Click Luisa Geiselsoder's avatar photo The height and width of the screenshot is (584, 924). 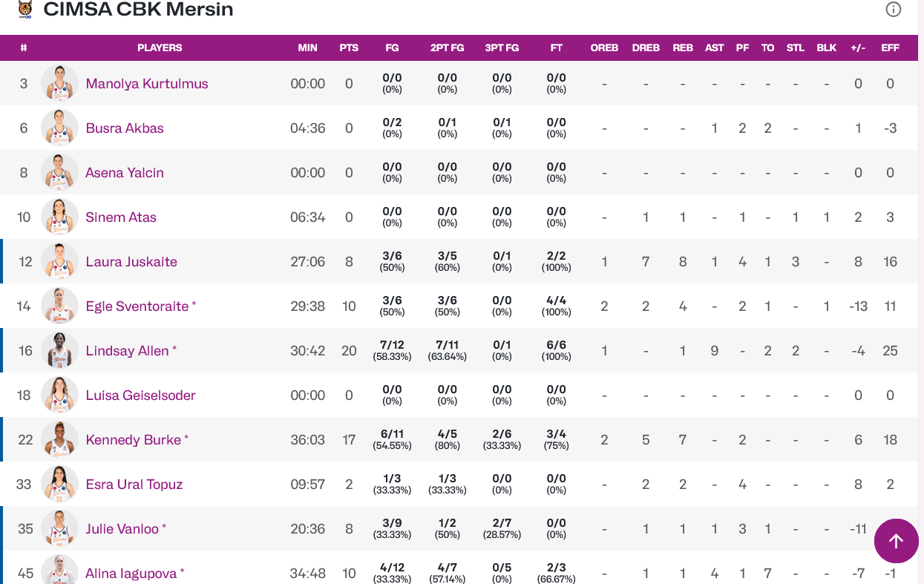pos(59,396)
